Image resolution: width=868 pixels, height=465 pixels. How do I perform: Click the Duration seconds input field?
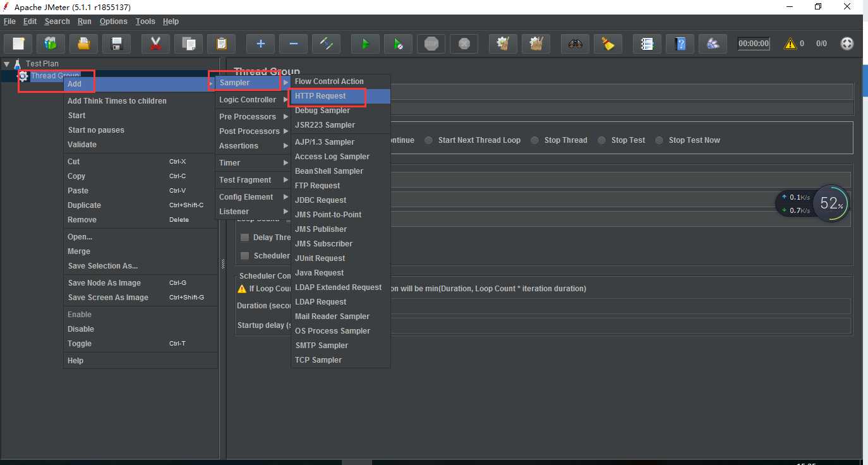[x=620, y=306]
